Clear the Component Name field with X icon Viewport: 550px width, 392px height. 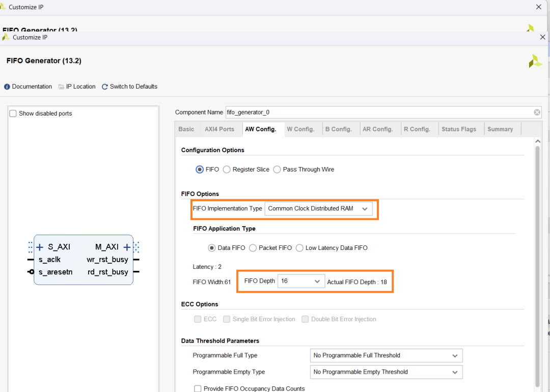537,113
